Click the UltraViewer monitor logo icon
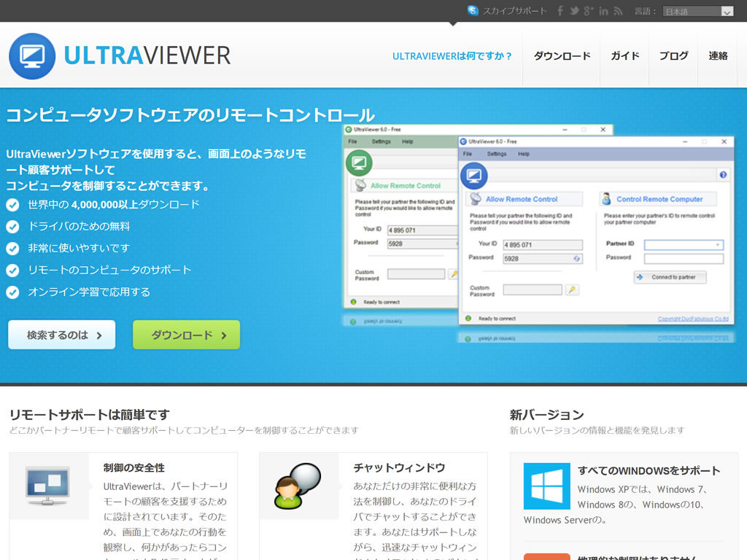 pos(32,56)
